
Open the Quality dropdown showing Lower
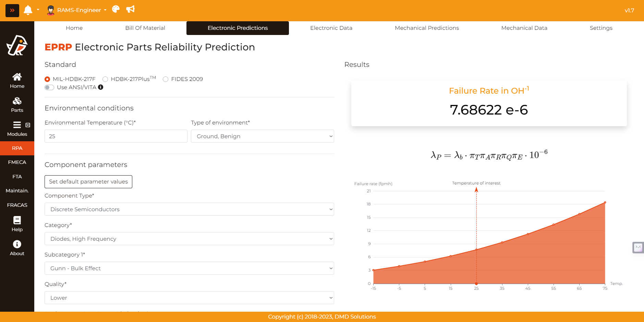pyautogui.click(x=189, y=298)
